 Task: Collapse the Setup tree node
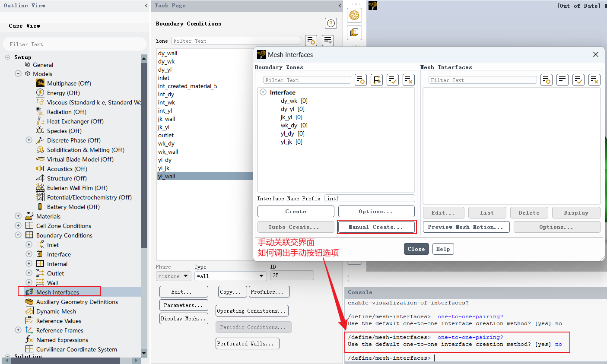point(7,57)
